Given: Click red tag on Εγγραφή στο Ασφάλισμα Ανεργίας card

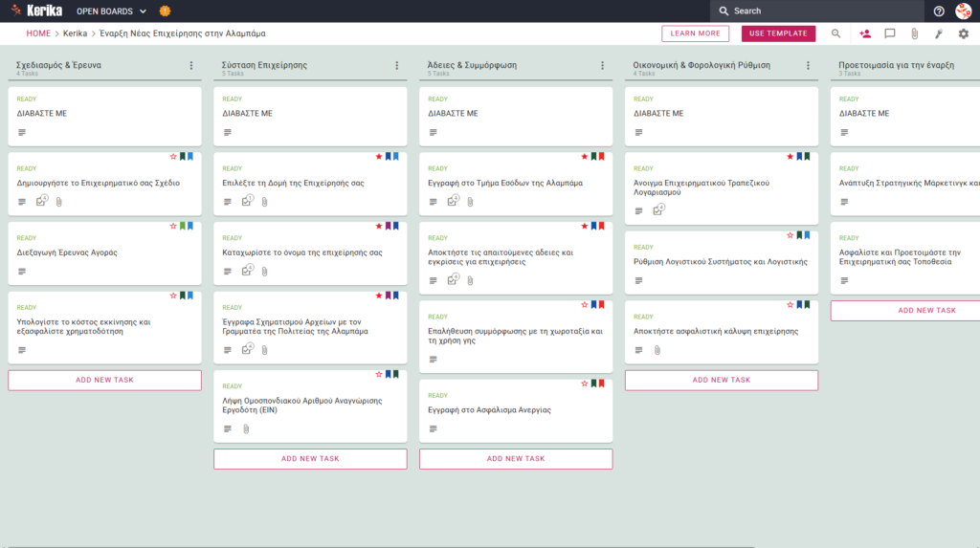Looking at the screenshot, I should click(x=601, y=384).
